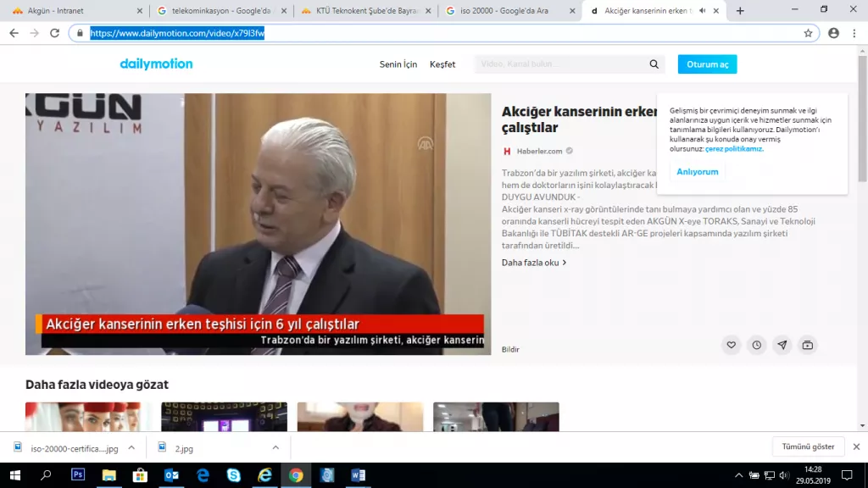Share the video via paper-plane icon

(782, 345)
